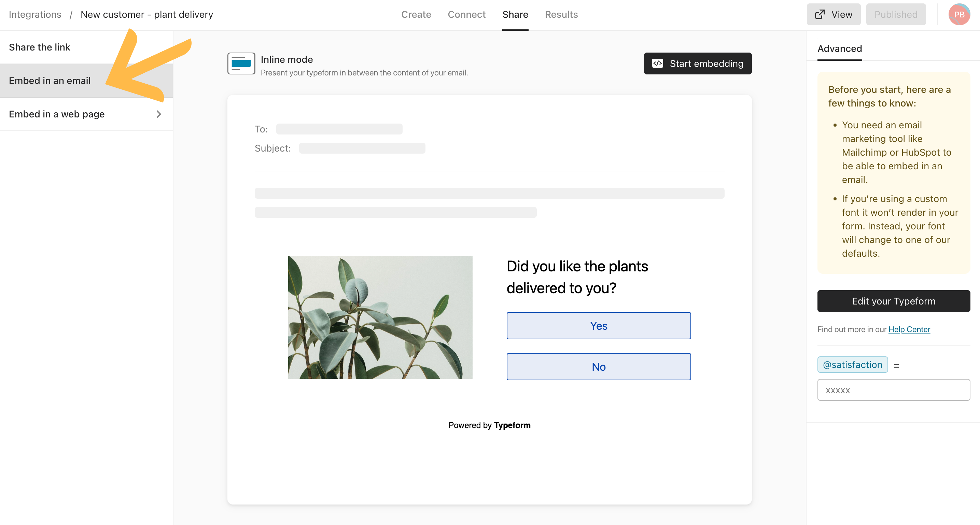Switch to the Results tab
Screen dimensions: 980x525
point(561,14)
